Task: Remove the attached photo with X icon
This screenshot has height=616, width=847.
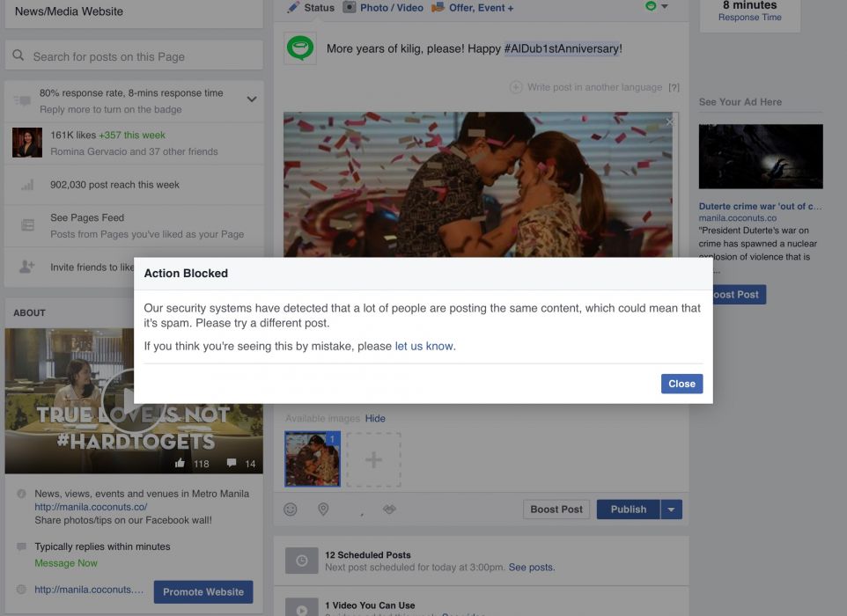Action: pyautogui.click(x=668, y=122)
